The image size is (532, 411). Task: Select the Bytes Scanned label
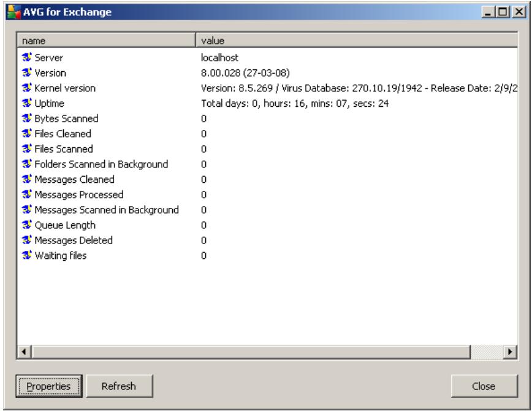[x=66, y=118]
